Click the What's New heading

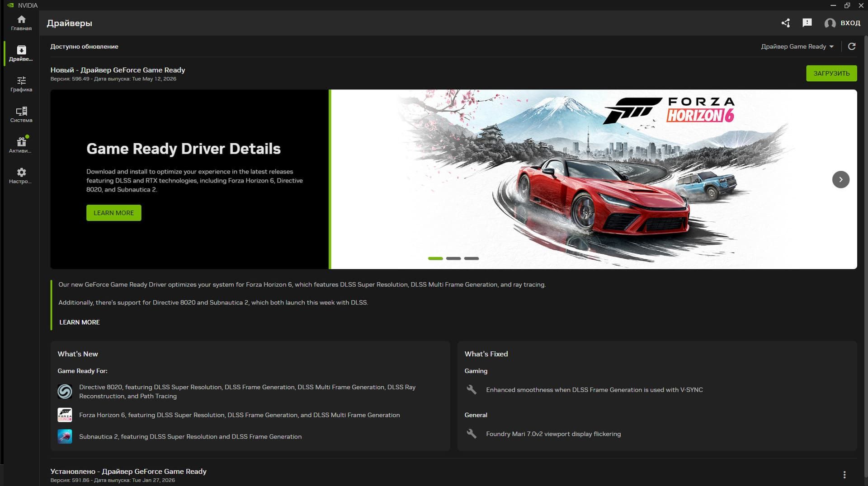[78, 354]
